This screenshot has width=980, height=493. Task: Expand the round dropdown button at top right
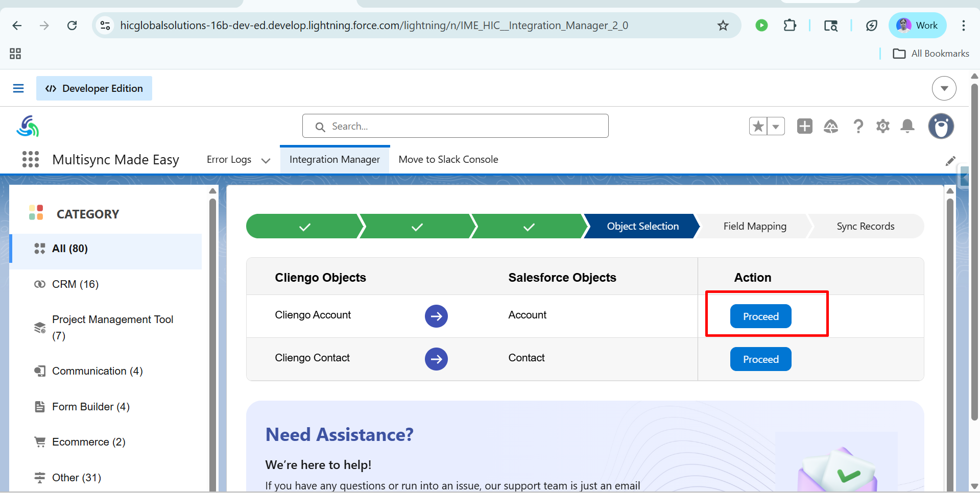pyautogui.click(x=944, y=88)
